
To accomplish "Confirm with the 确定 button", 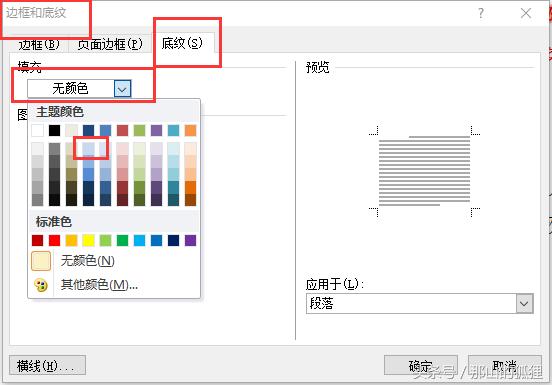I will point(420,366).
